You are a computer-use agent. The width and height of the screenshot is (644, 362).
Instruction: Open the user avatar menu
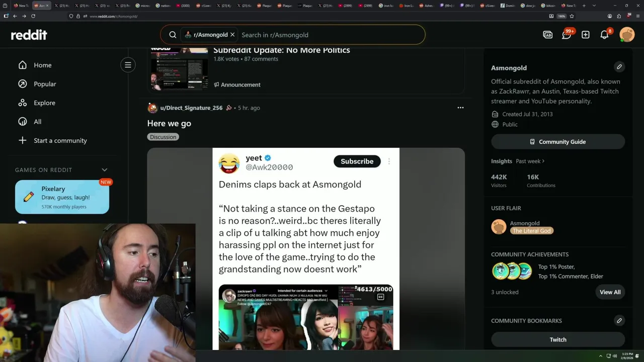pyautogui.click(x=627, y=35)
